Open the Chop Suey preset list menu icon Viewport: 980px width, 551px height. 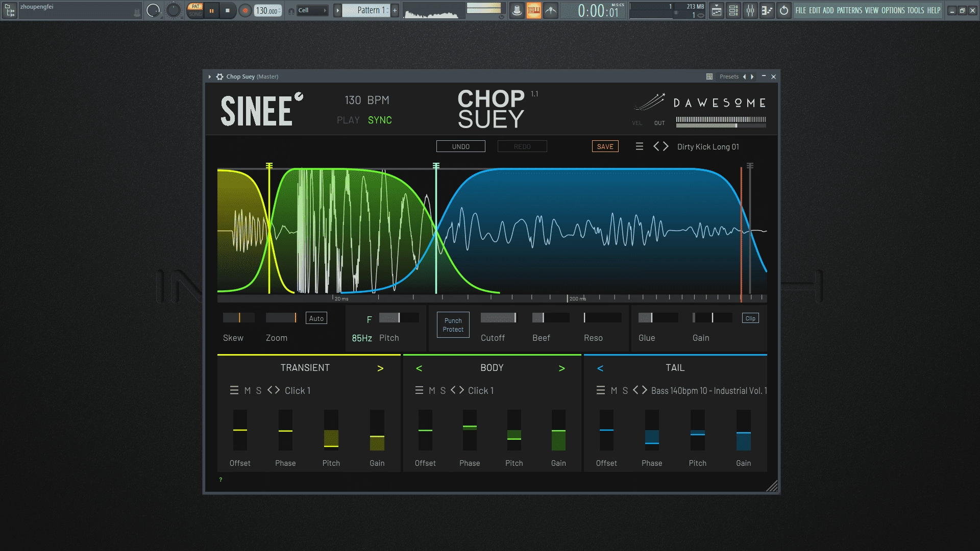click(639, 146)
